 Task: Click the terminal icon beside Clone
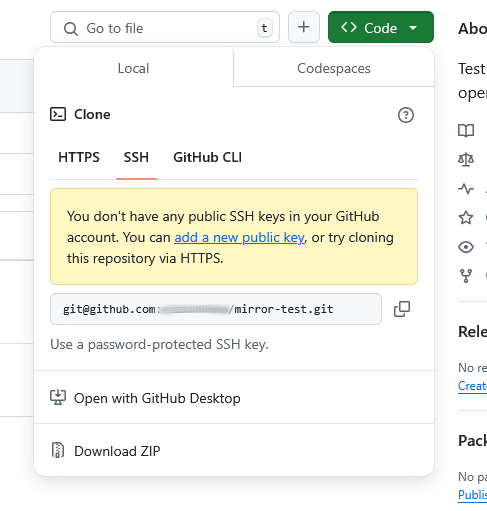coord(58,114)
